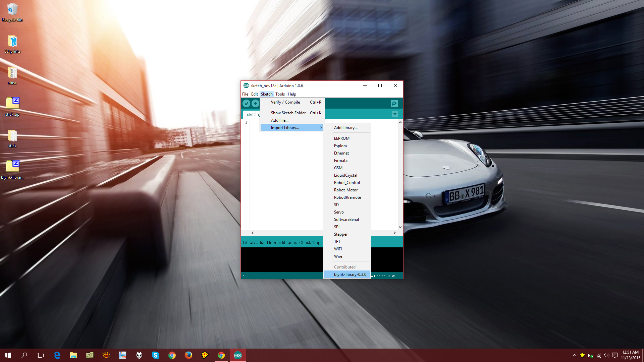Select the 3D prints desktop folder
Screen dimensions: 644x362
click(x=12, y=44)
